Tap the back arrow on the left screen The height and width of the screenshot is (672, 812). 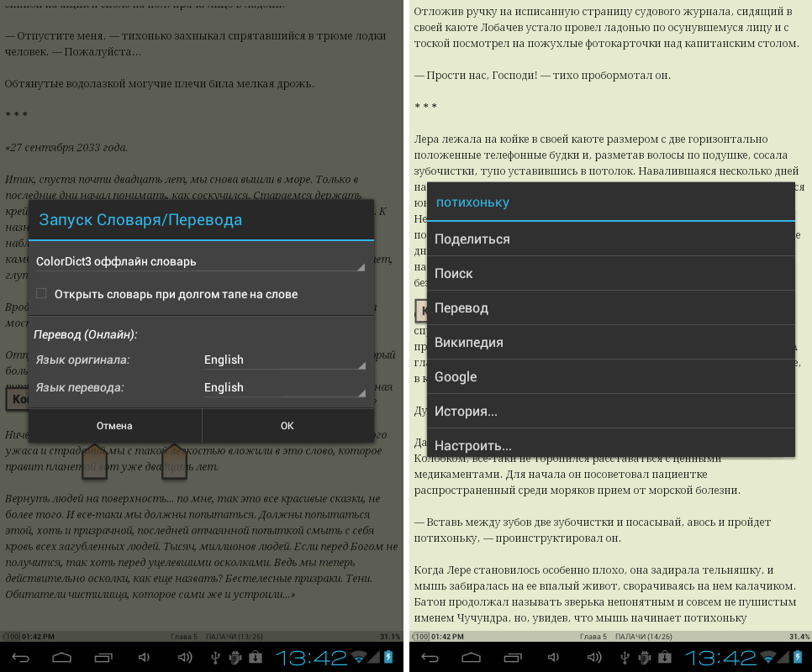click(x=21, y=658)
